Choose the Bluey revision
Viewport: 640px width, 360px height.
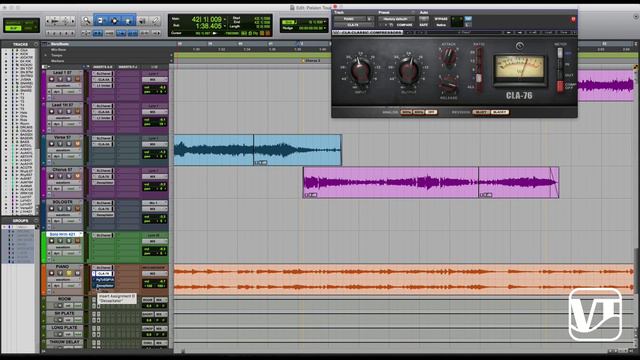point(481,112)
